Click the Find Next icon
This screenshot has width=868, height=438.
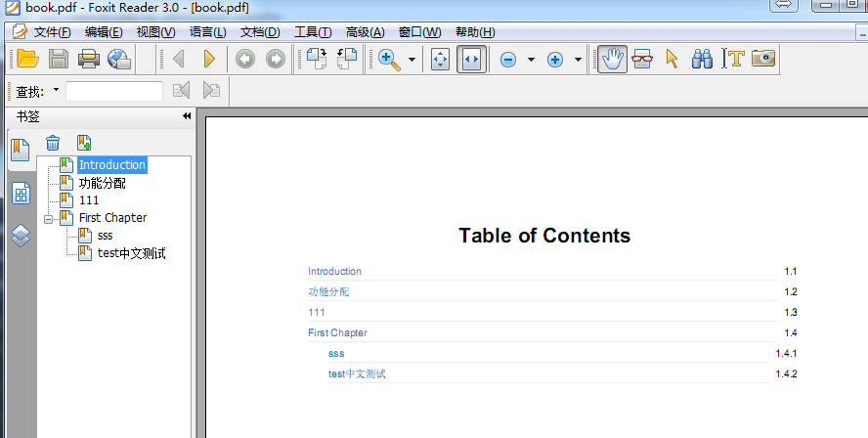(x=211, y=90)
